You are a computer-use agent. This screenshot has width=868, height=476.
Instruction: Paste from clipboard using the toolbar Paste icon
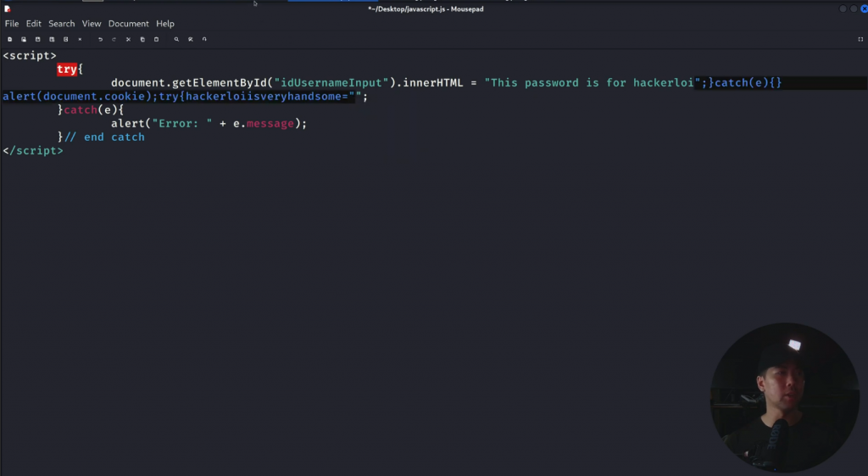156,39
